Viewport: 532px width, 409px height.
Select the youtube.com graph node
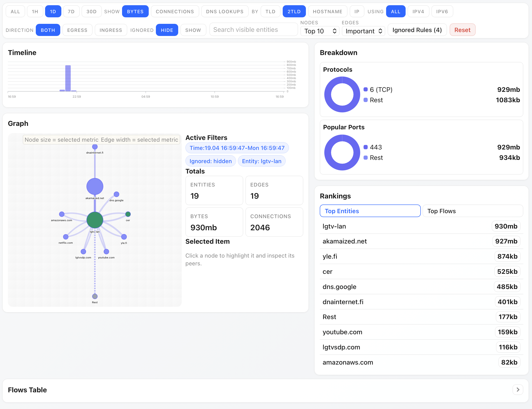point(106,252)
